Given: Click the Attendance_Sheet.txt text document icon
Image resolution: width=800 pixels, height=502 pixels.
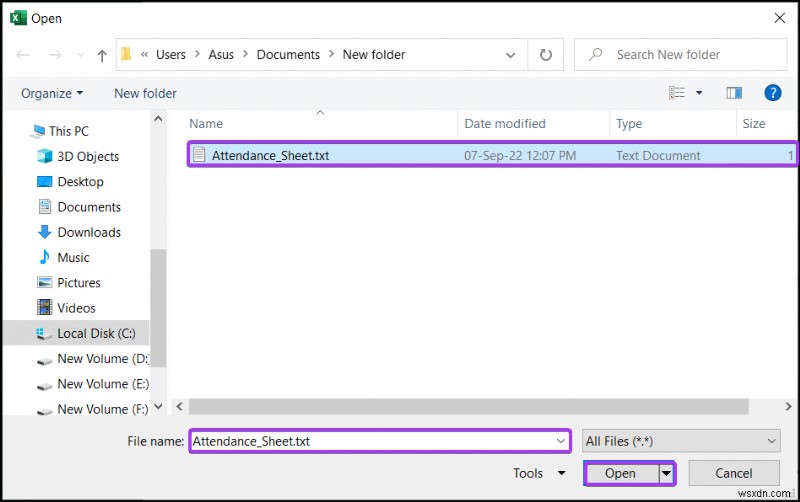Looking at the screenshot, I should click(199, 155).
